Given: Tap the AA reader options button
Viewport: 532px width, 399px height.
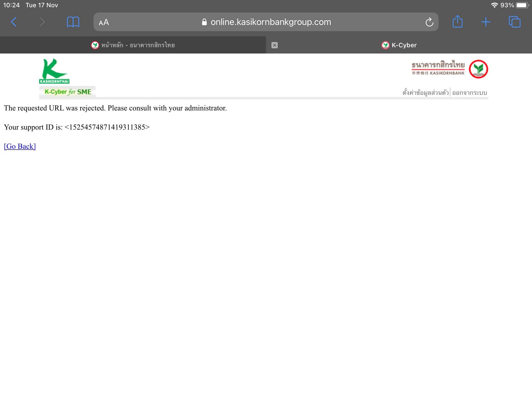Looking at the screenshot, I should coord(104,22).
